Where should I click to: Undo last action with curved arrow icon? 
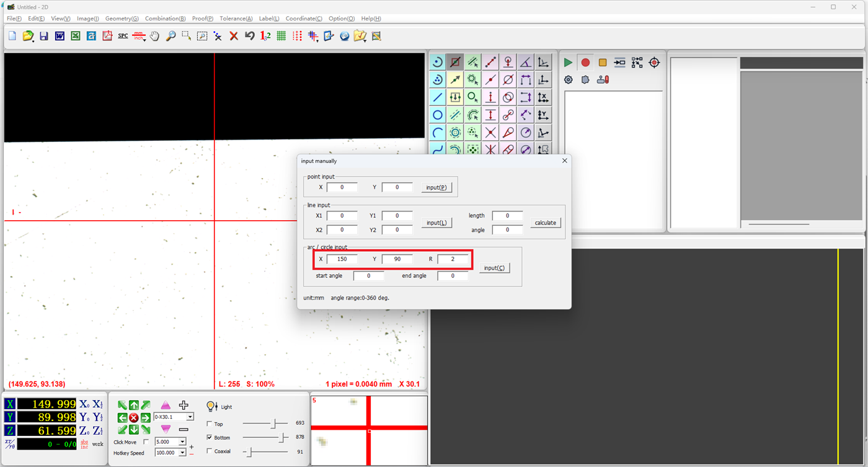[x=249, y=36]
